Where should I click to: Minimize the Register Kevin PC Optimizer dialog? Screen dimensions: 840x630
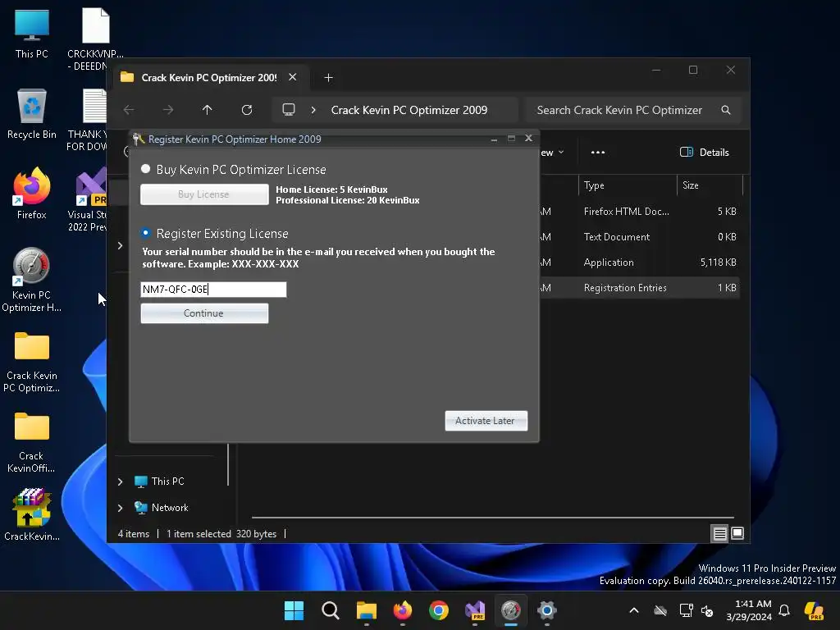494,139
